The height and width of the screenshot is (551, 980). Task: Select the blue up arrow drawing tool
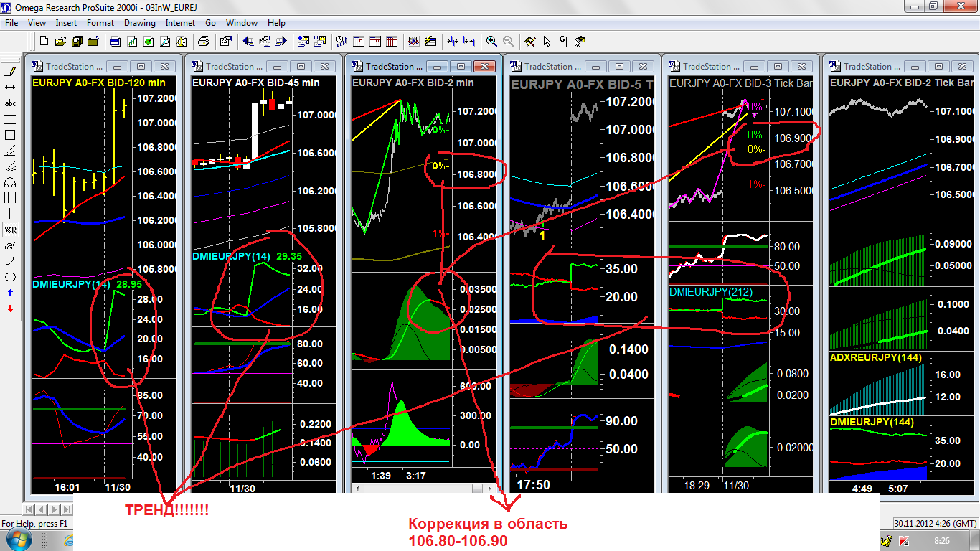11,293
